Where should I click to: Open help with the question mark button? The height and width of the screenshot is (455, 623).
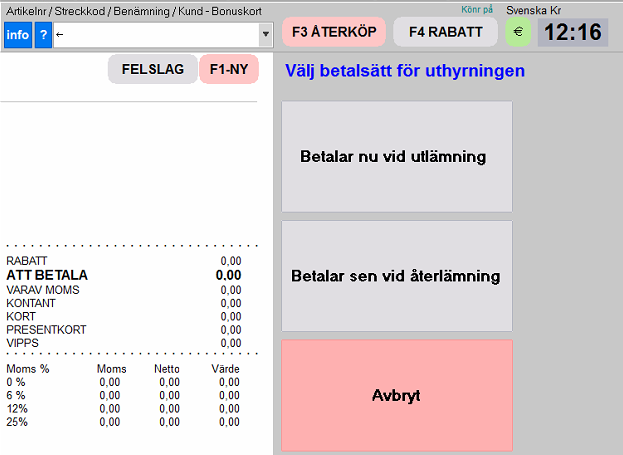pyautogui.click(x=43, y=35)
